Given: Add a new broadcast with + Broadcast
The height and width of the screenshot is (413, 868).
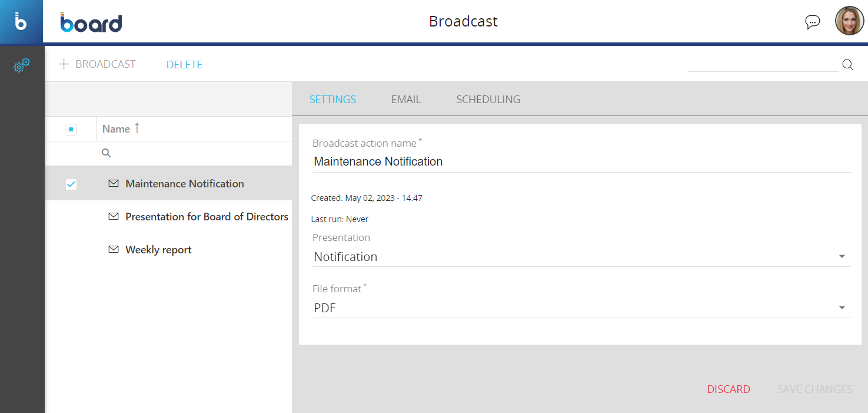Looking at the screenshot, I should pyautogui.click(x=97, y=64).
